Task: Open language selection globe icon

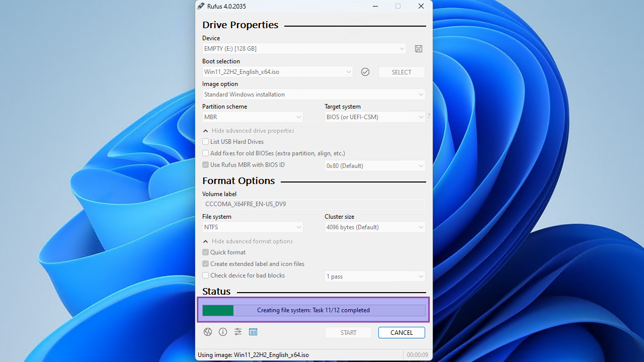Action: 207,332
